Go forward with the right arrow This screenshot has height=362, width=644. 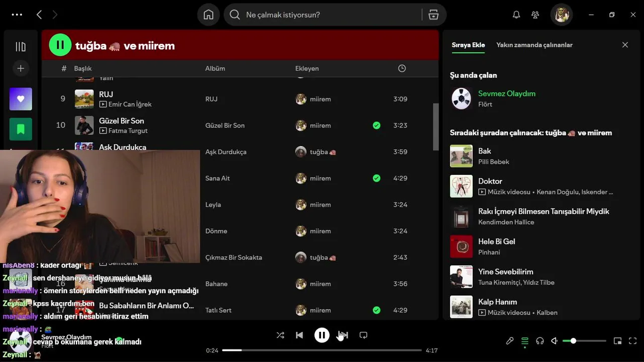pyautogui.click(x=55, y=15)
